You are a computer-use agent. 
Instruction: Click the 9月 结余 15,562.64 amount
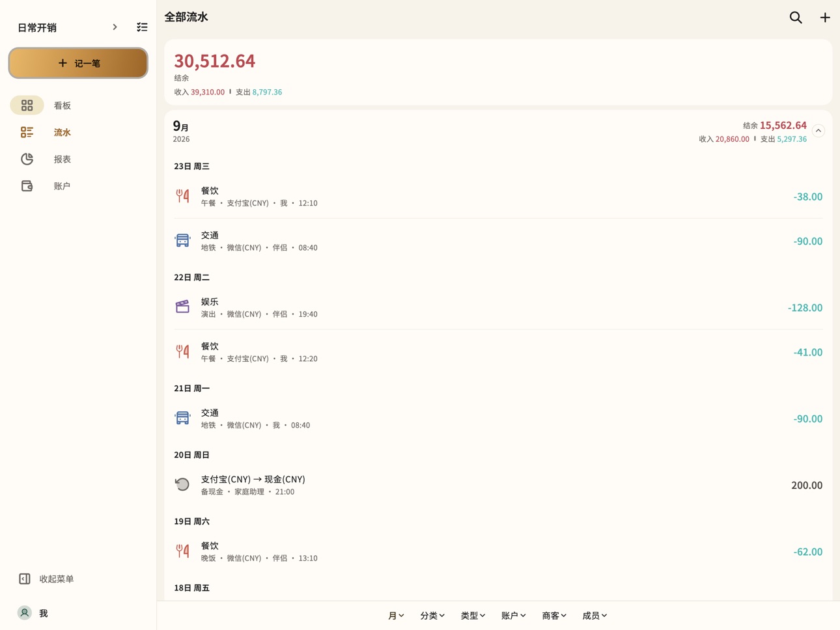783,125
